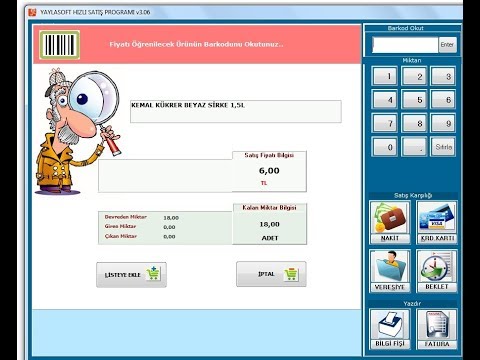Open VERESİYE credit sale option
The height and width of the screenshot is (360, 480).
click(390, 271)
